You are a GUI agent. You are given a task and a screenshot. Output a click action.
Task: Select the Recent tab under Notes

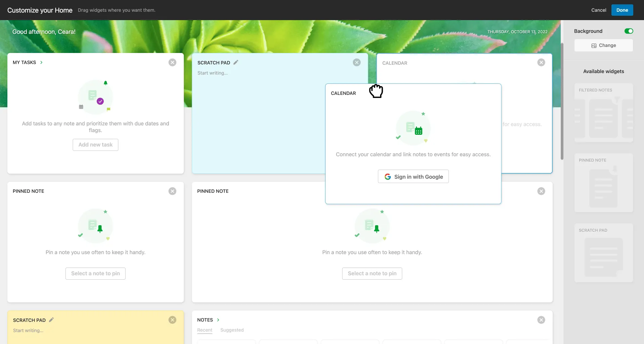point(204,330)
